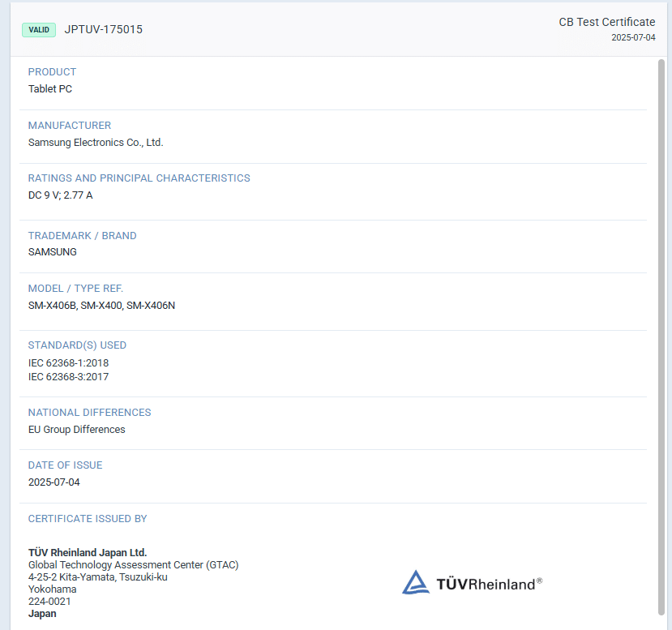Click the PRODUCT section label

52,72
